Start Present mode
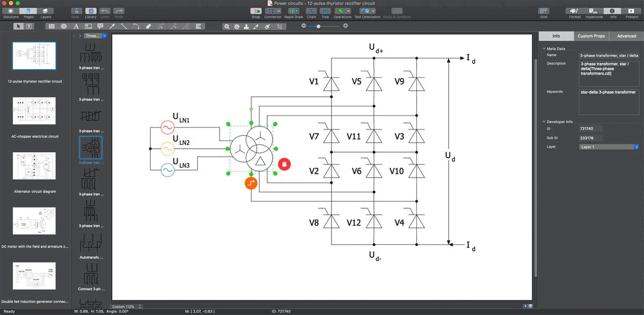The height and width of the screenshot is (315, 644). pos(632,13)
